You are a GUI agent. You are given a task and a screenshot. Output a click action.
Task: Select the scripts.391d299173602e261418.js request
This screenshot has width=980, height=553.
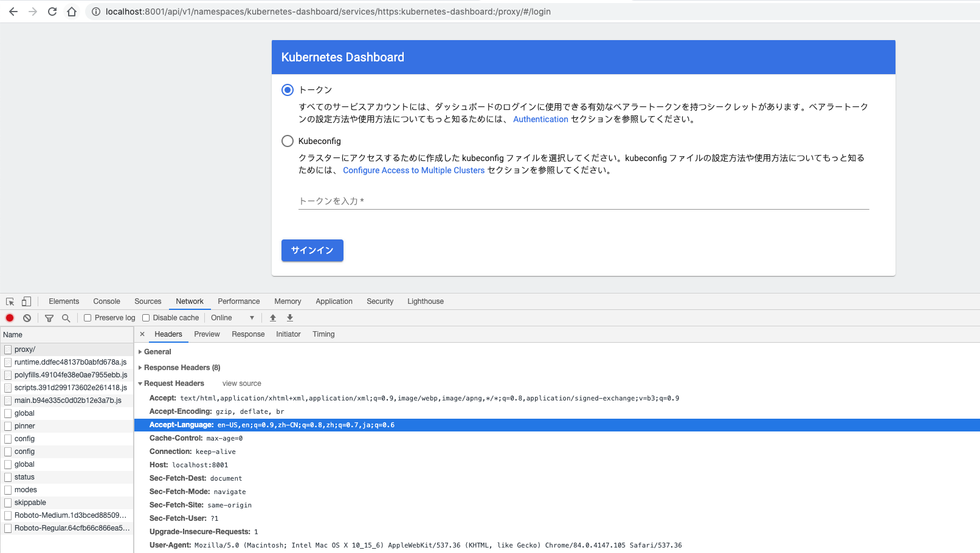tap(67, 388)
